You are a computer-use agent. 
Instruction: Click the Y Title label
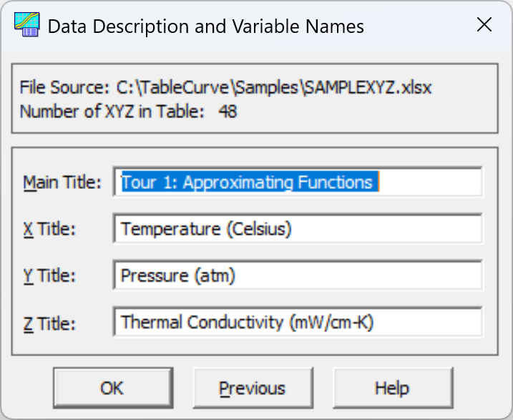[x=49, y=275]
